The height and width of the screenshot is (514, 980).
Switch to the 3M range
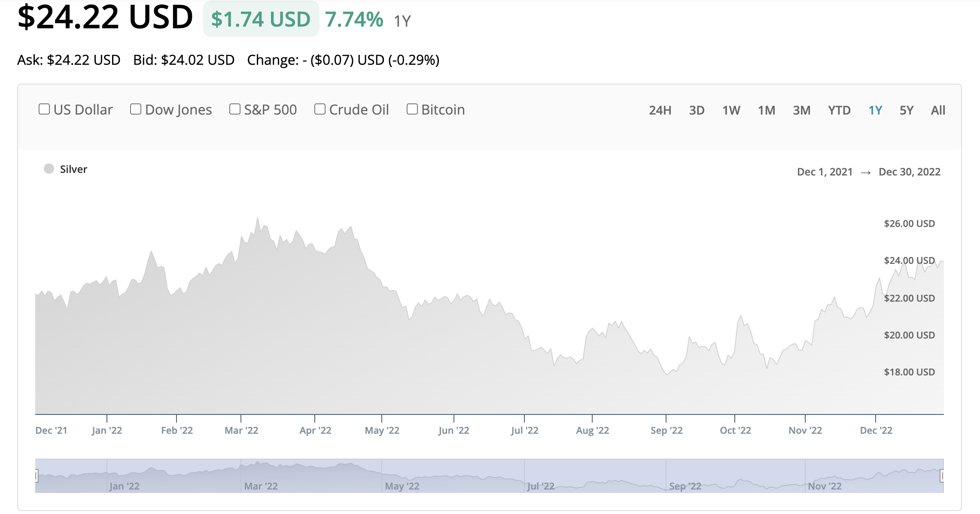pos(802,110)
